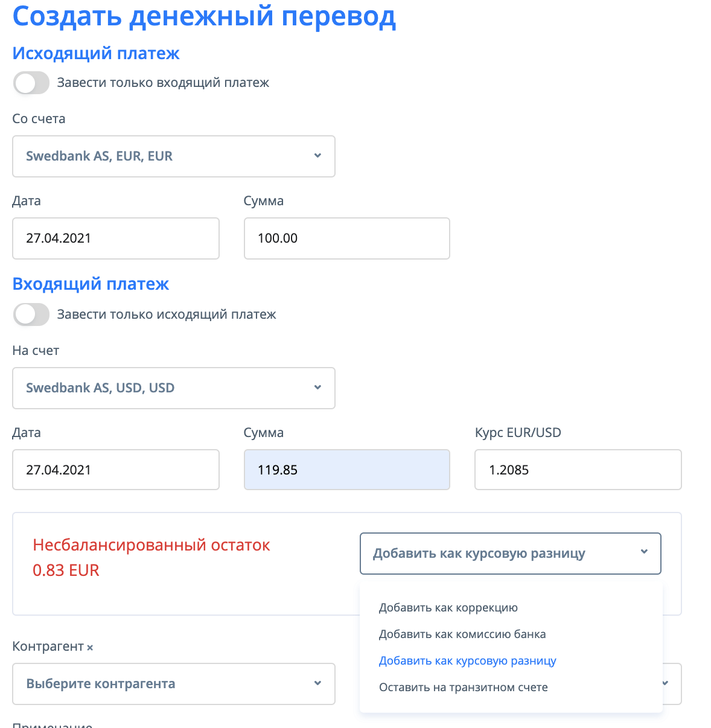Click chevron arrow in Swedbank EUR account field
The width and height of the screenshot is (711, 728).
317,156
